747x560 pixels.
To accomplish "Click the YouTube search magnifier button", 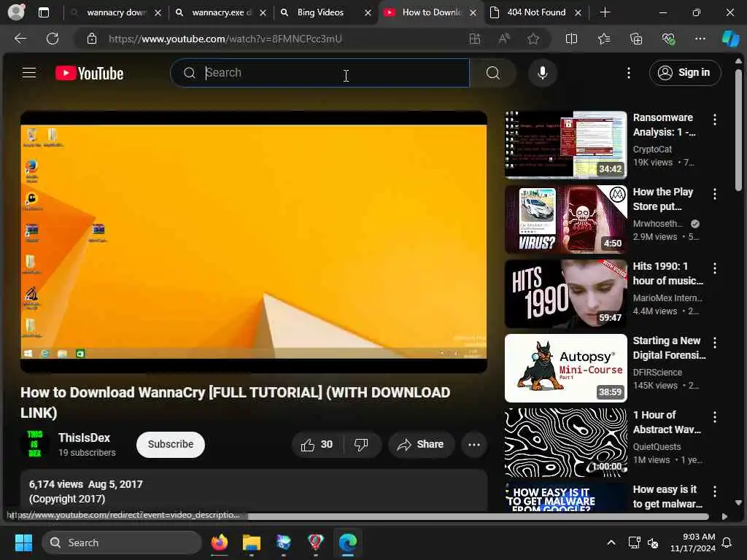I will (493, 73).
